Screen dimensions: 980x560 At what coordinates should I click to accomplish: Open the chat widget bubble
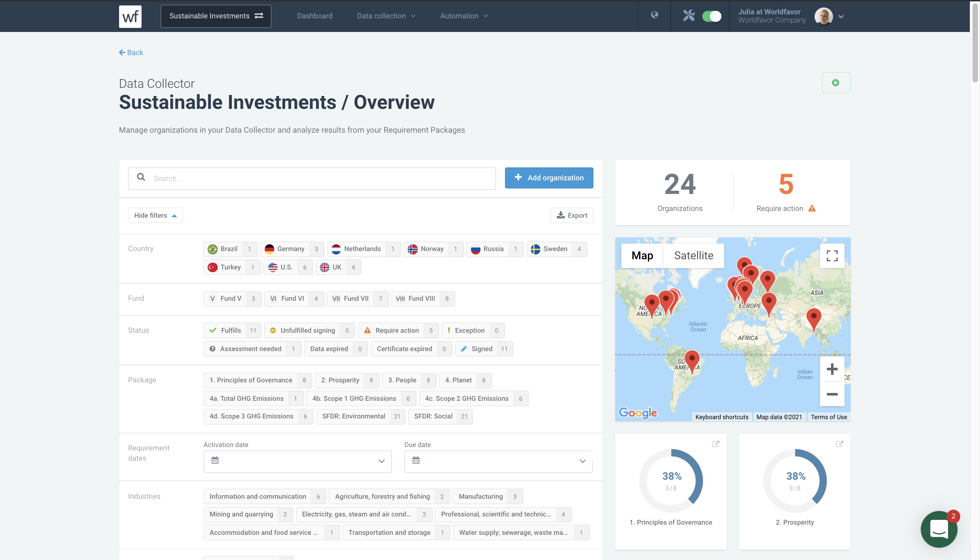click(938, 529)
